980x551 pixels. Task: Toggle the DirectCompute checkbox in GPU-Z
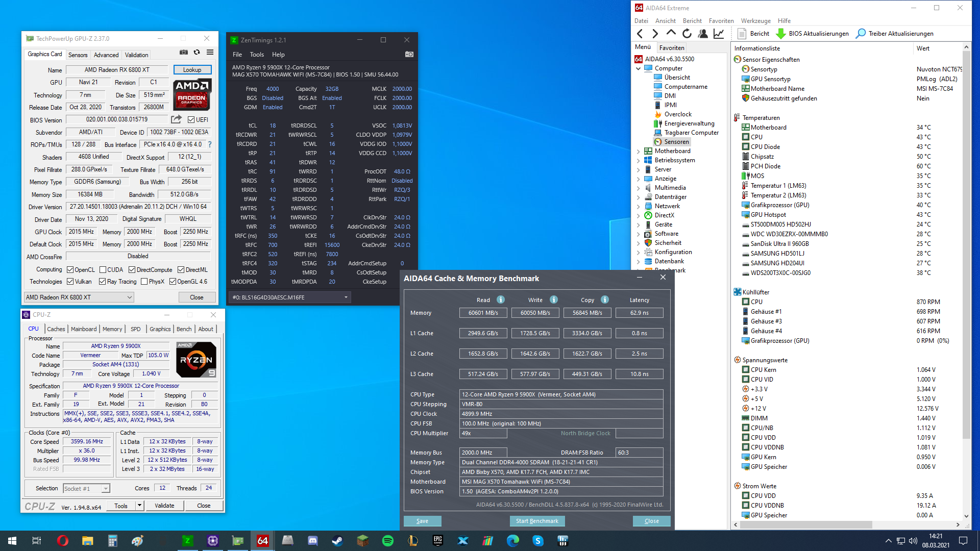pyautogui.click(x=132, y=270)
